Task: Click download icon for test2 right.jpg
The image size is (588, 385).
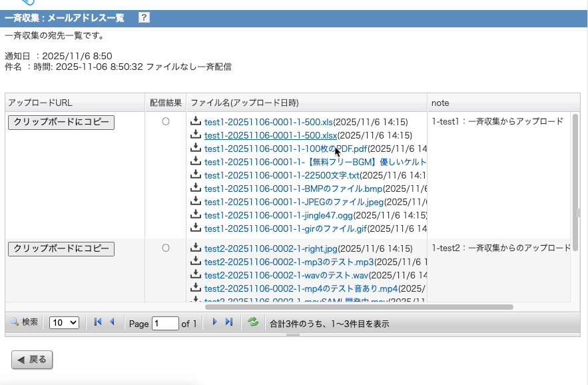Action: point(196,248)
